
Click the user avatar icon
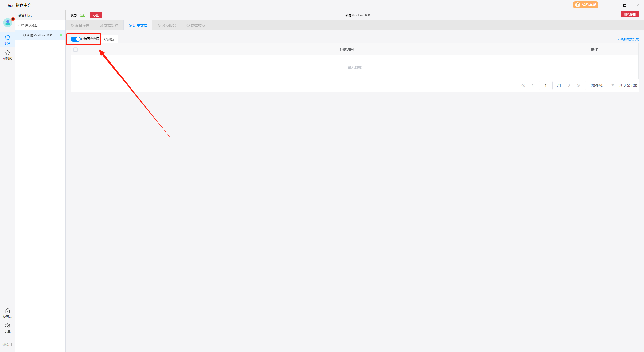(x=7, y=23)
